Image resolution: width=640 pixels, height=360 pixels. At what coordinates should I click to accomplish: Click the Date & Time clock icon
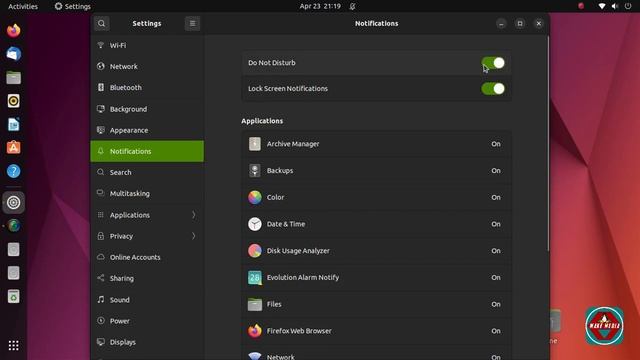pos(255,224)
